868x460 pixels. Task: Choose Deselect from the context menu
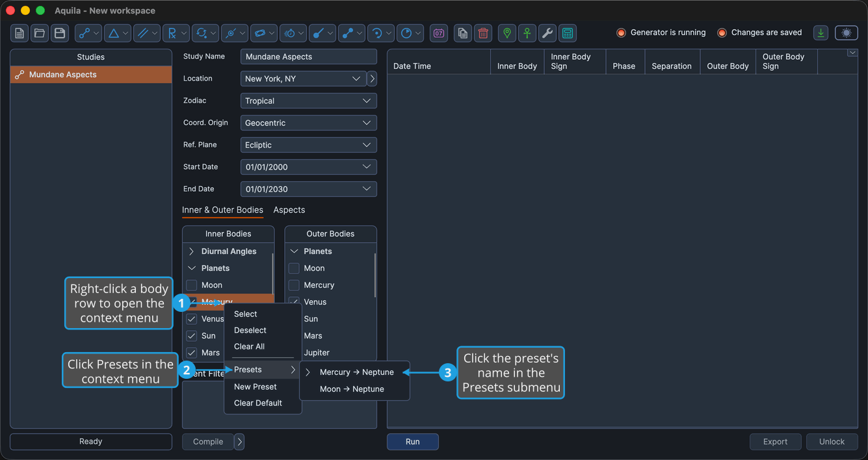coord(263,330)
